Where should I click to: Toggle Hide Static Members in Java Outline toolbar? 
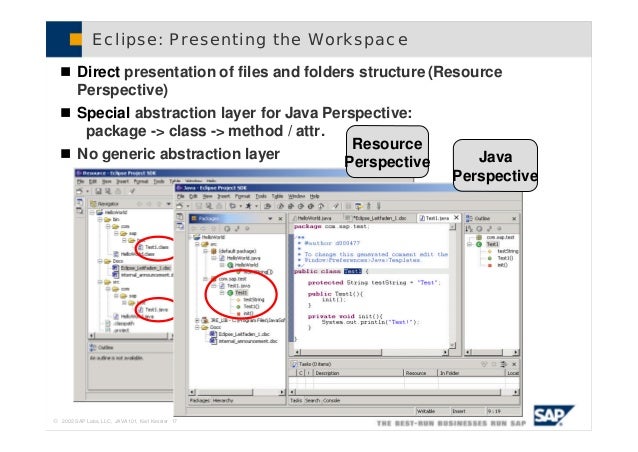coord(489,229)
